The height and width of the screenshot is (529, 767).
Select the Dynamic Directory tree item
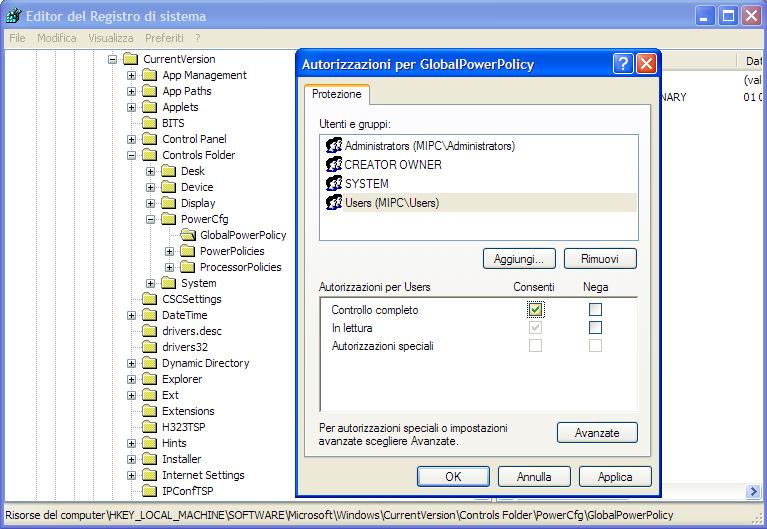[206, 363]
